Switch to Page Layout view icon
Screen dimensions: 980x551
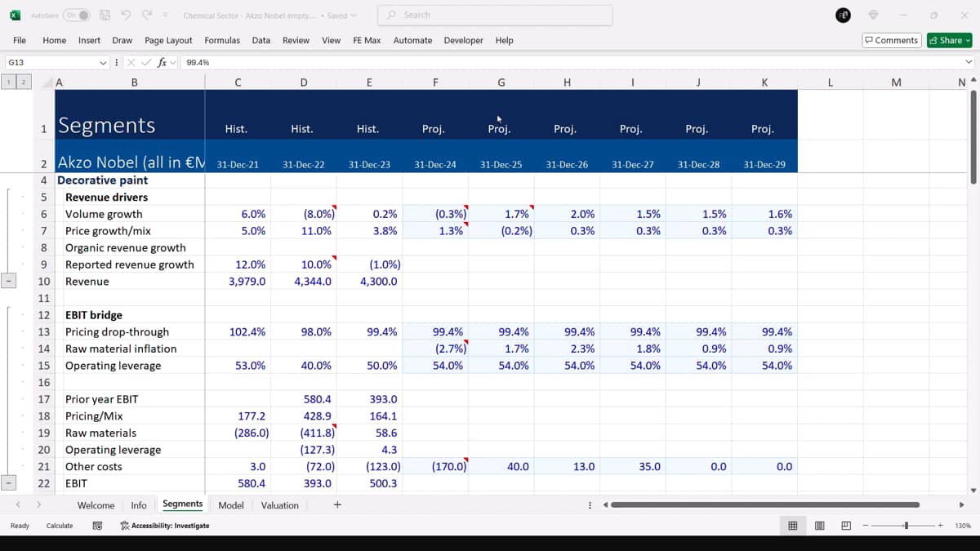coord(819,526)
